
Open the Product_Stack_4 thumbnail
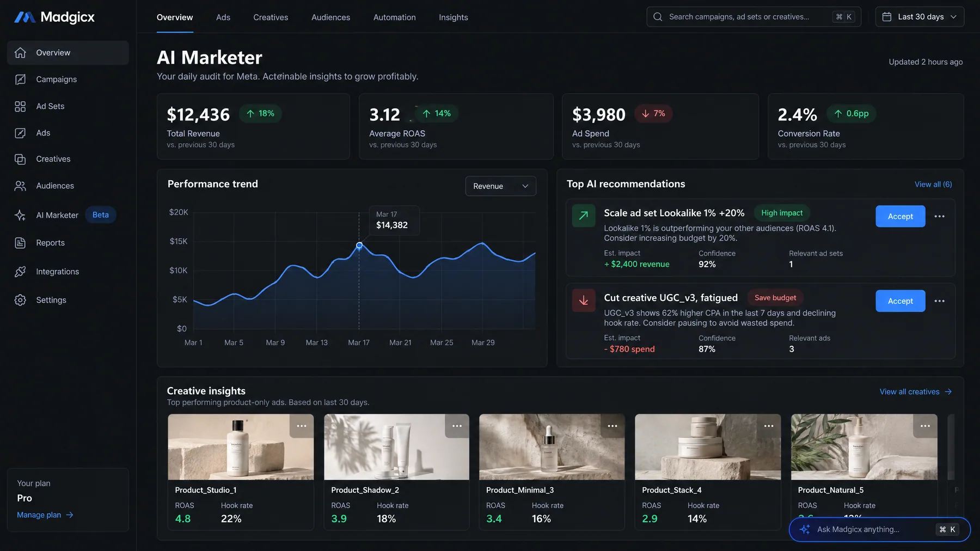coord(708,447)
